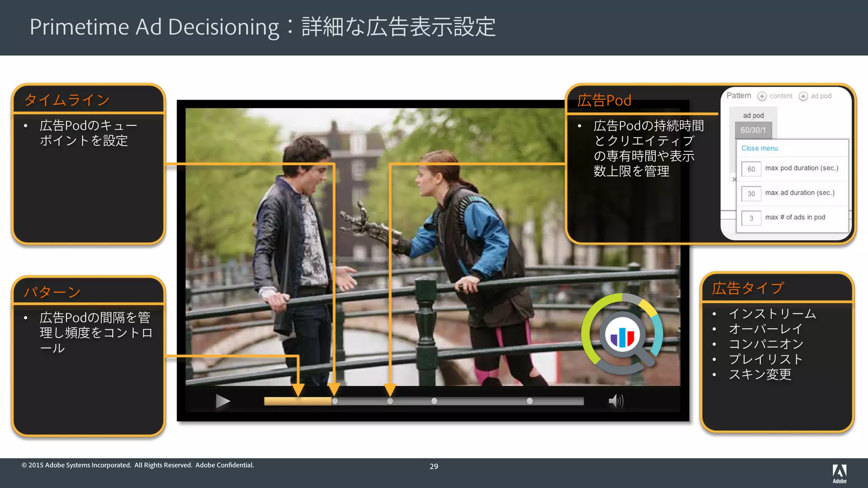Screen dimensions: 868x488
Task: Click the 60/30/1 ad pod button
Action: (x=753, y=130)
